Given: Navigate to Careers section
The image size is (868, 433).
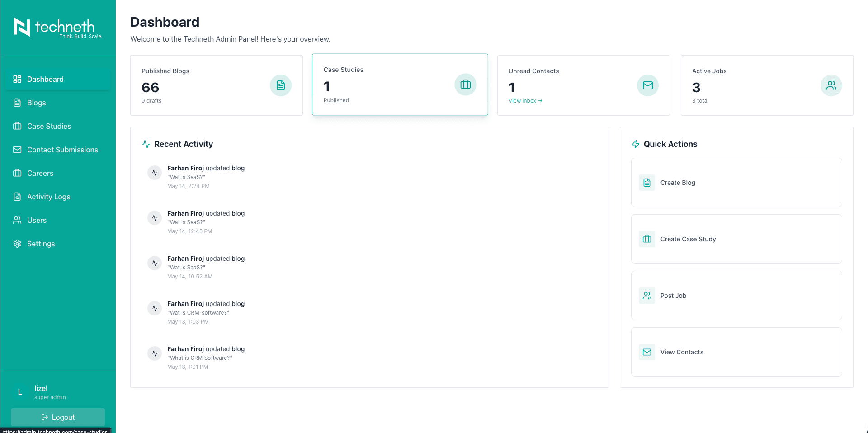Looking at the screenshot, I should click(58, 173).
